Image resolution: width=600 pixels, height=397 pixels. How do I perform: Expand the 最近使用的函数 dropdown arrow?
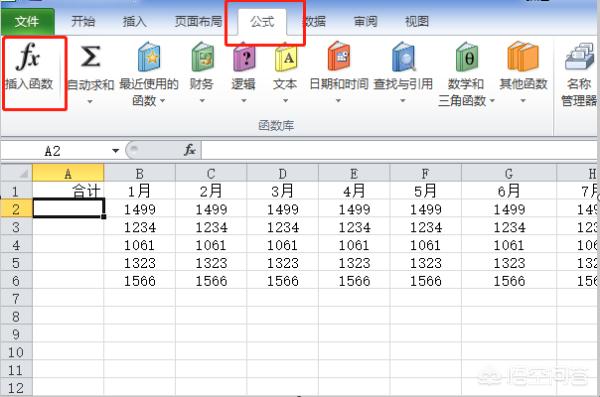click(x=162, y=101)
